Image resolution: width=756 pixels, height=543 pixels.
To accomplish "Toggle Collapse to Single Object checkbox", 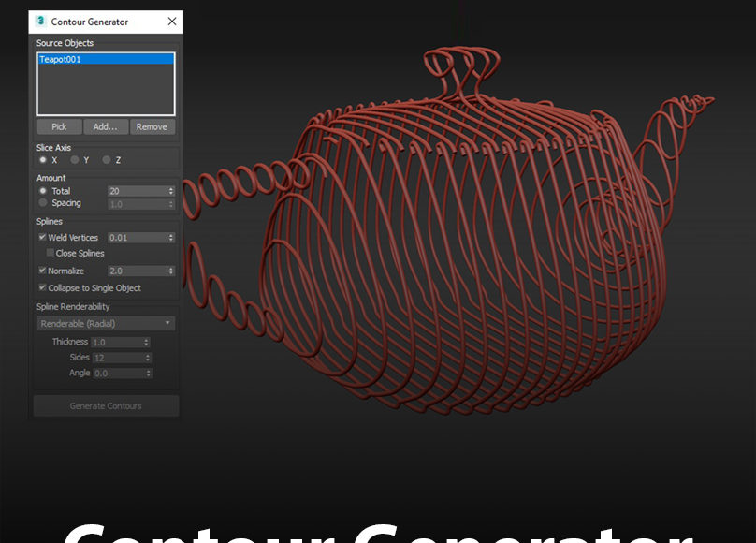I will pos(43,288).
